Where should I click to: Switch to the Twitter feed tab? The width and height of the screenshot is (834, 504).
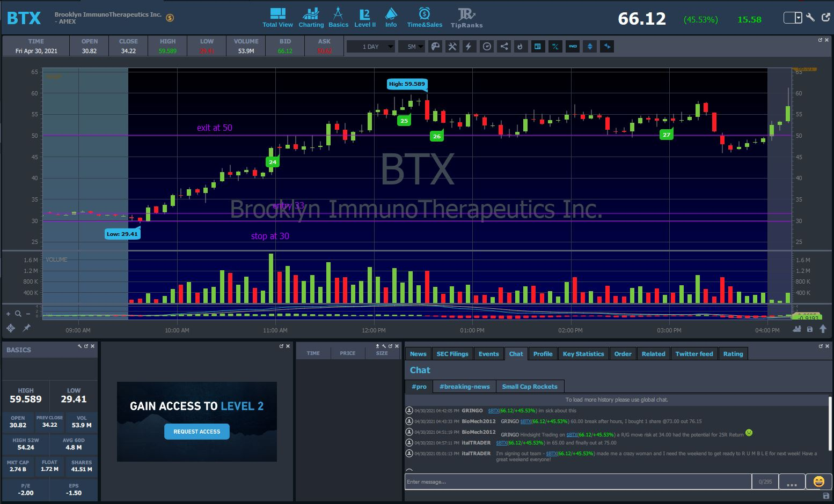click(x=694, y=354)
